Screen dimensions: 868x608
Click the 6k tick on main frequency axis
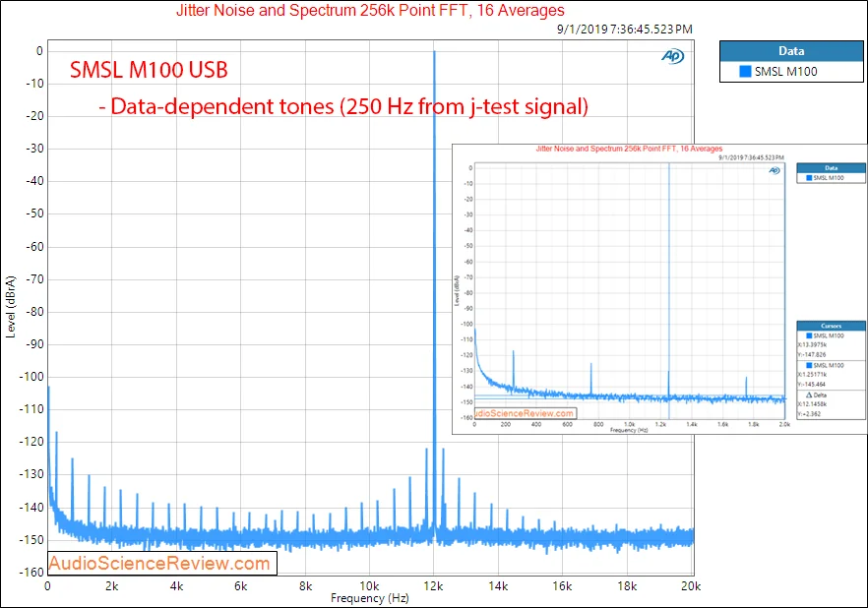coord(241,586)
